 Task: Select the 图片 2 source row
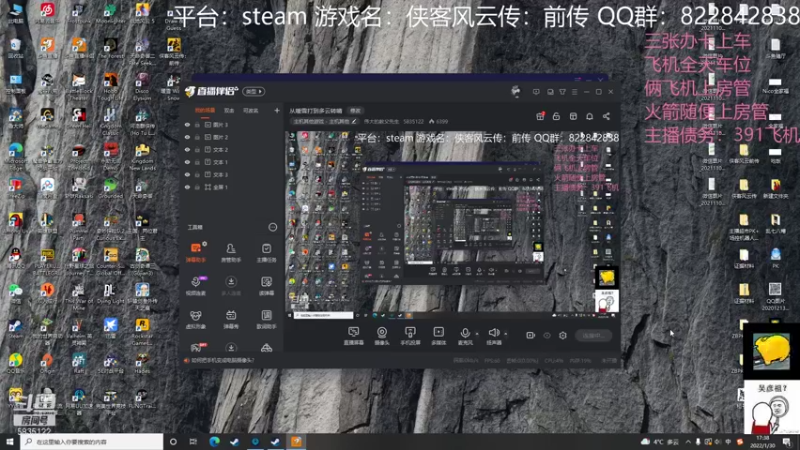pos(232,137)
